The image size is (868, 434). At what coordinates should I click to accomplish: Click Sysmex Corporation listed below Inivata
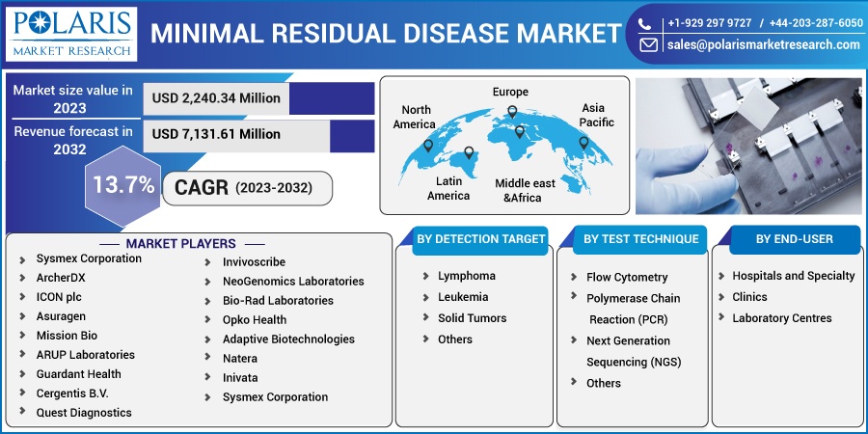click(x=275, y=397)
